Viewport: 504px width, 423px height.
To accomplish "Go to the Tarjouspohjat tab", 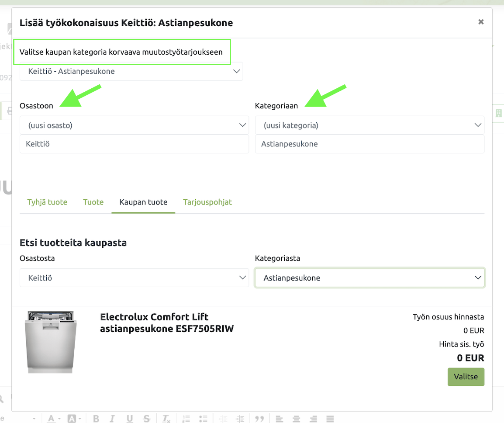I will tap(207, 202).
